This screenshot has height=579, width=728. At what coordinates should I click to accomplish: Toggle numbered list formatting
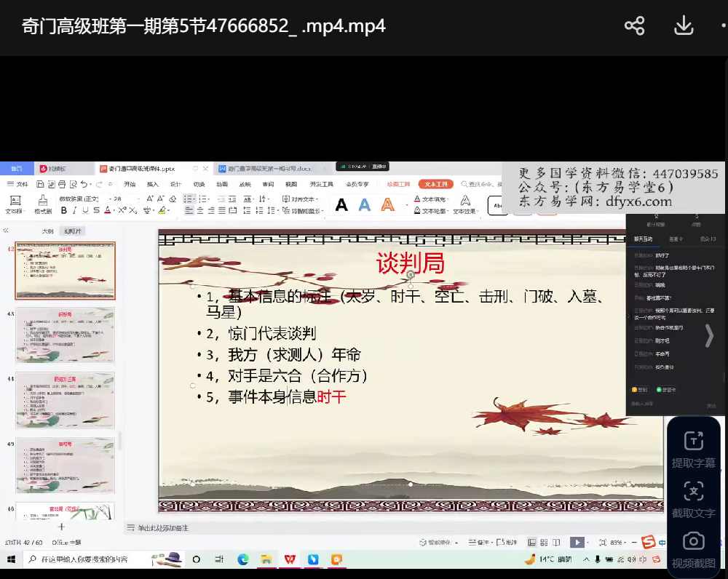tap(202, 199)
